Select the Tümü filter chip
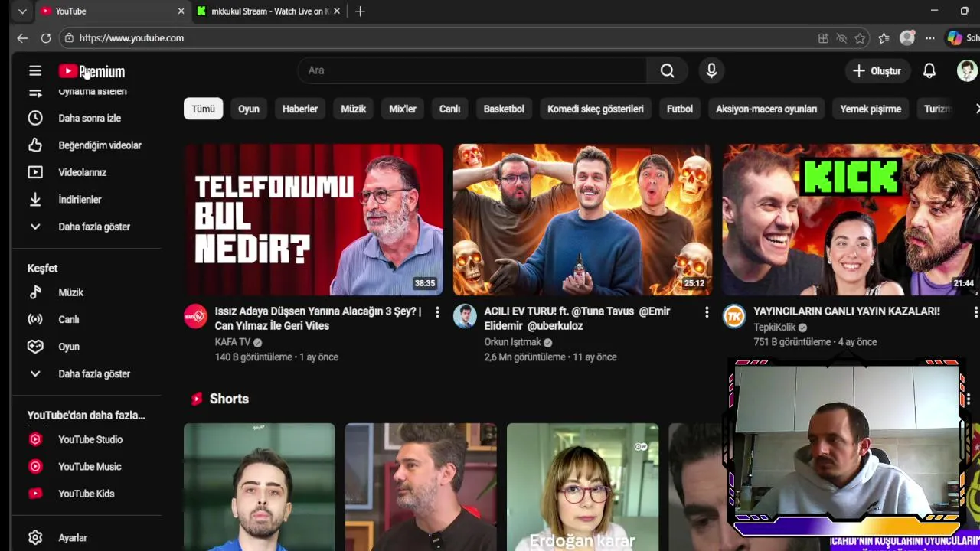980x551 pixels. pos(203,109)
